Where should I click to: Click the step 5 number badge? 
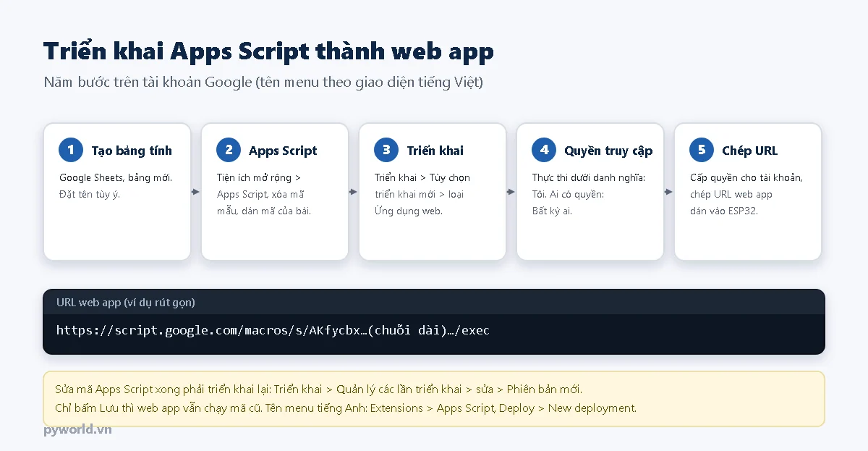pyautogui.click(x=702, y=150)
